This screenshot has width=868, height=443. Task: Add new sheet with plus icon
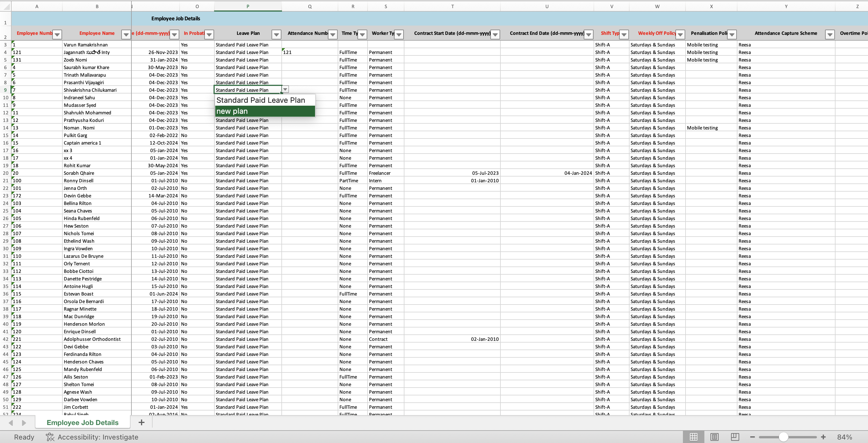click(142, 422)
